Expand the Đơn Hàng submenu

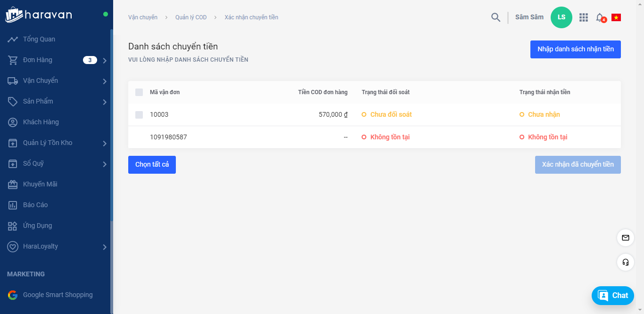(x=105, y=60)
